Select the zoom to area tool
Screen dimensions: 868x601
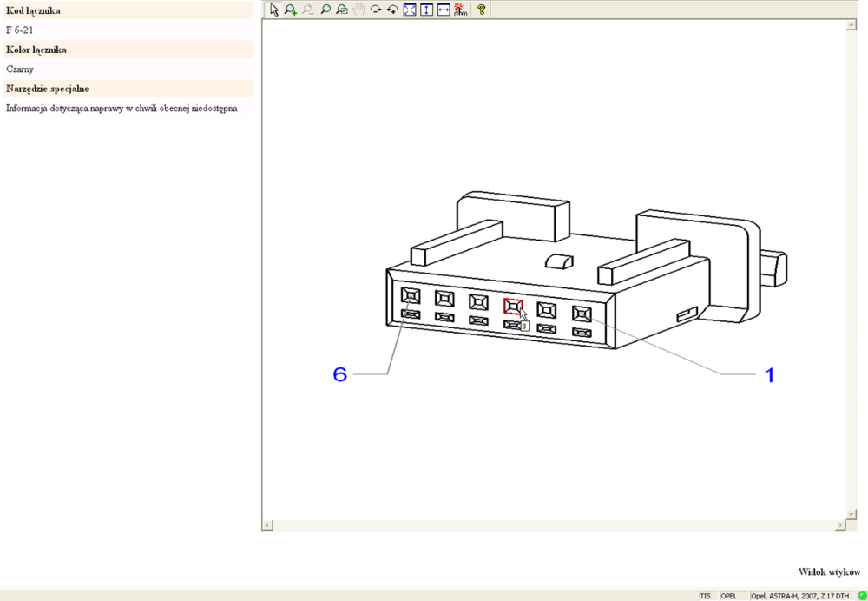342,10
